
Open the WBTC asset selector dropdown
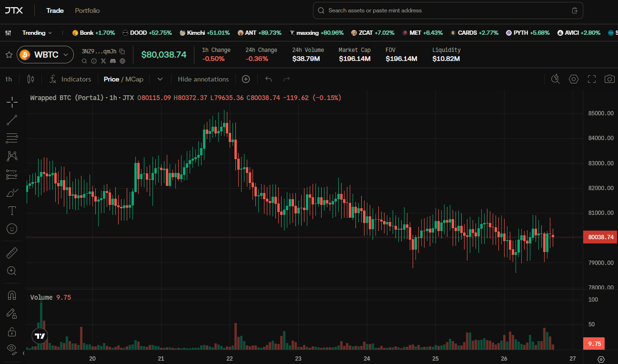pyautogui.click(x=45, y=55)
